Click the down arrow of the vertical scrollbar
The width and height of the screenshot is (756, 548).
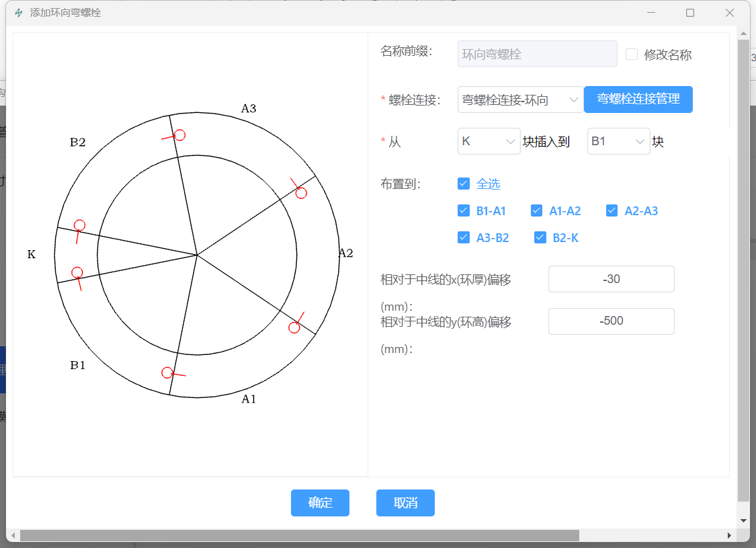743,520
